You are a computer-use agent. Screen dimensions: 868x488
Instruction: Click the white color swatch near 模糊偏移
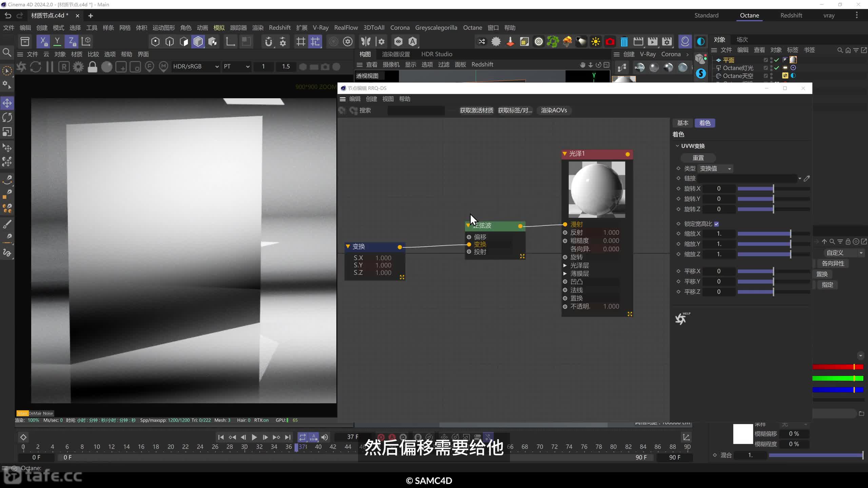click(x=743, y=434)
